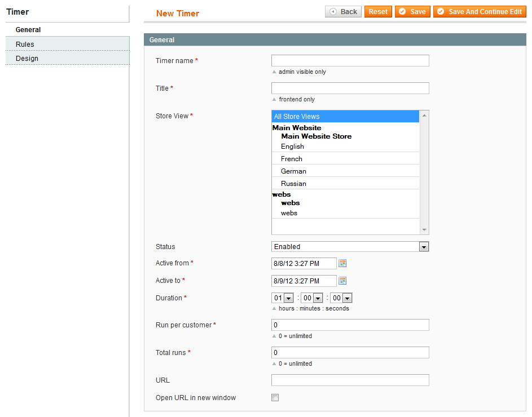532x417 pixels.
Task: Open the Status dropdown
Action: [350, 246]
